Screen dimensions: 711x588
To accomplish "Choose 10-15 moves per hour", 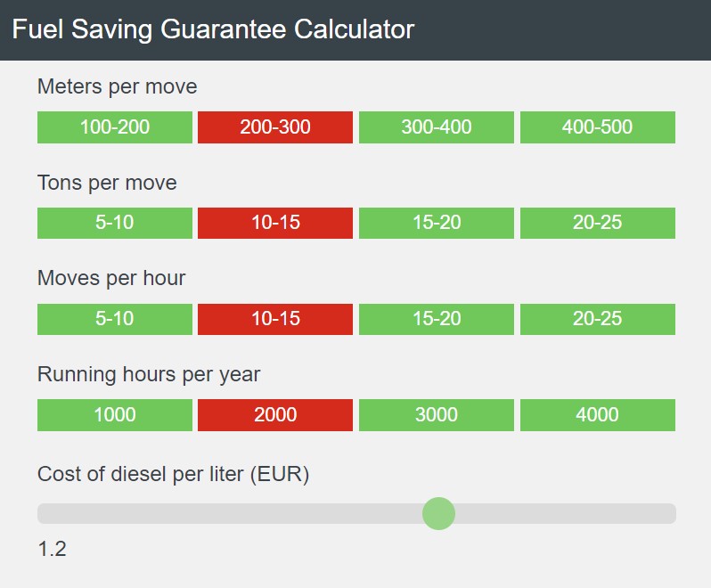I will tap(275, 319).
